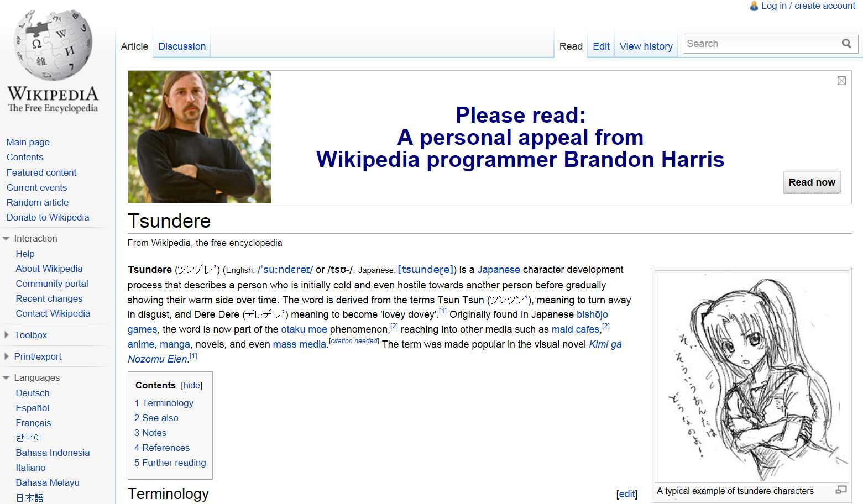Go to Main page
Viewport: 863px width, 504px height.
(x=28, y=142)
